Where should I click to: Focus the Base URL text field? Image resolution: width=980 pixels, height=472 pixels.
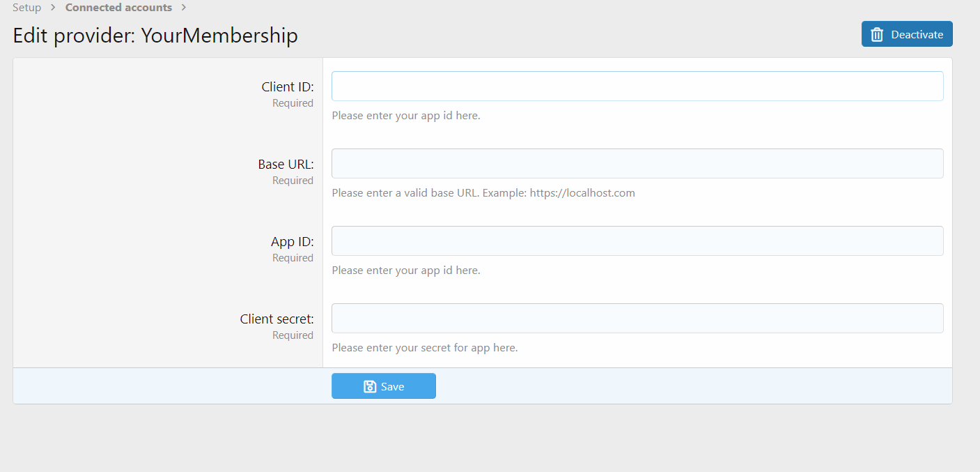click(x=637, y=164)
